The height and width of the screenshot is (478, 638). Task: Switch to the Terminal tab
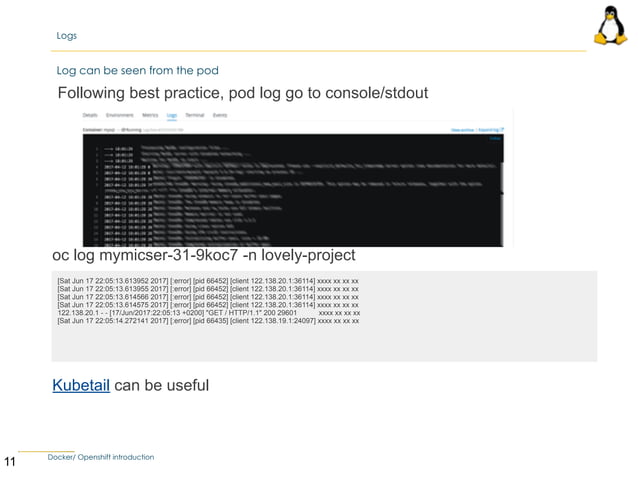(x=194, y=115)
